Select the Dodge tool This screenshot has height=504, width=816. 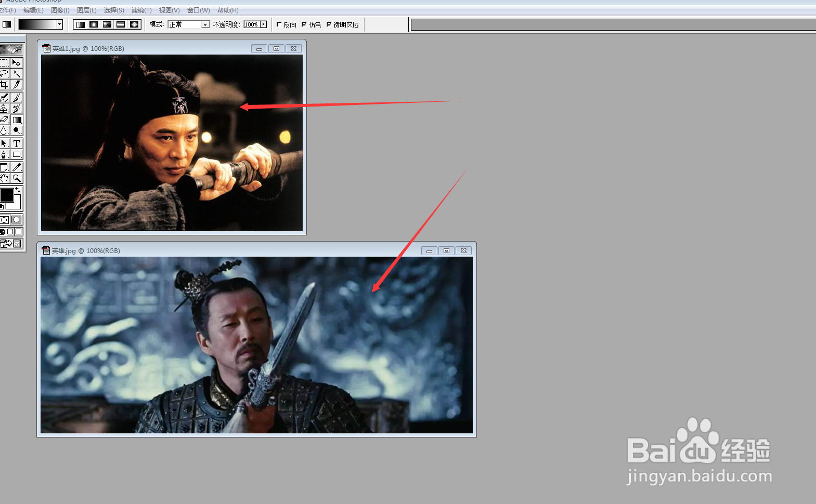click(17, 130)
